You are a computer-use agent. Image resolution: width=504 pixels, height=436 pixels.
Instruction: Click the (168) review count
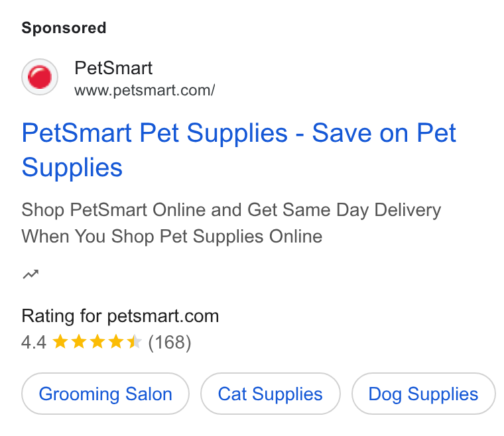(x=170, y=343)
